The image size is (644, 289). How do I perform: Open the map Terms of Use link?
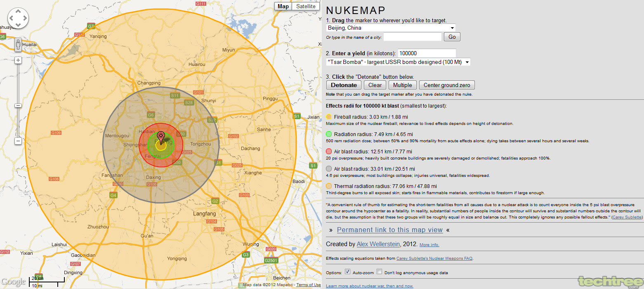tap(308, 285)
